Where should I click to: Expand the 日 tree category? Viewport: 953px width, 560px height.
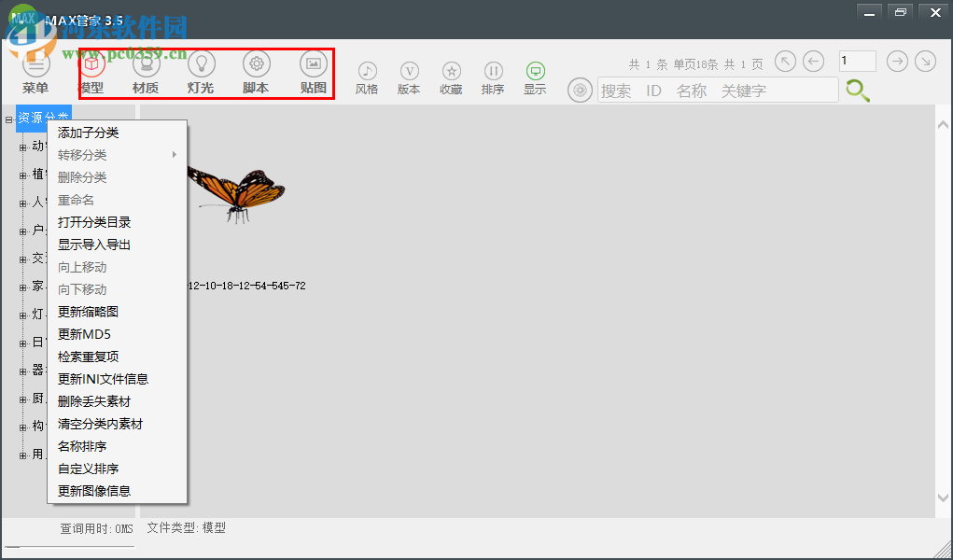(23, 343)
